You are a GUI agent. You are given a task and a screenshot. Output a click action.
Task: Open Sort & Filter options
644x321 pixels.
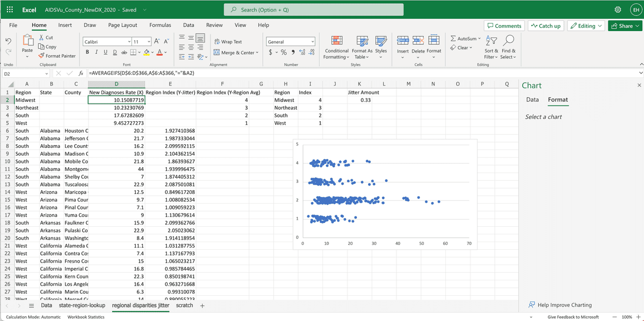pyautogui.click(x=491, y=47)
